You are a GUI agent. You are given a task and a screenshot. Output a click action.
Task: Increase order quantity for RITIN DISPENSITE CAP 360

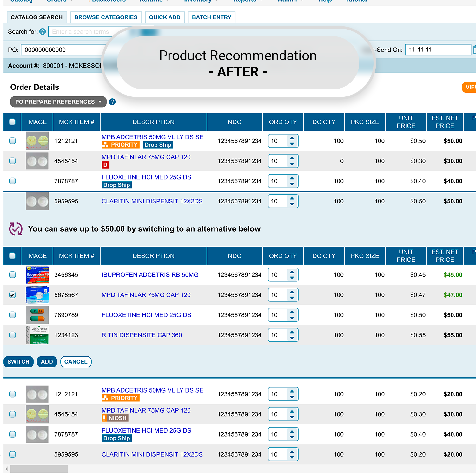pyautogui.click(x=292, y=332)
